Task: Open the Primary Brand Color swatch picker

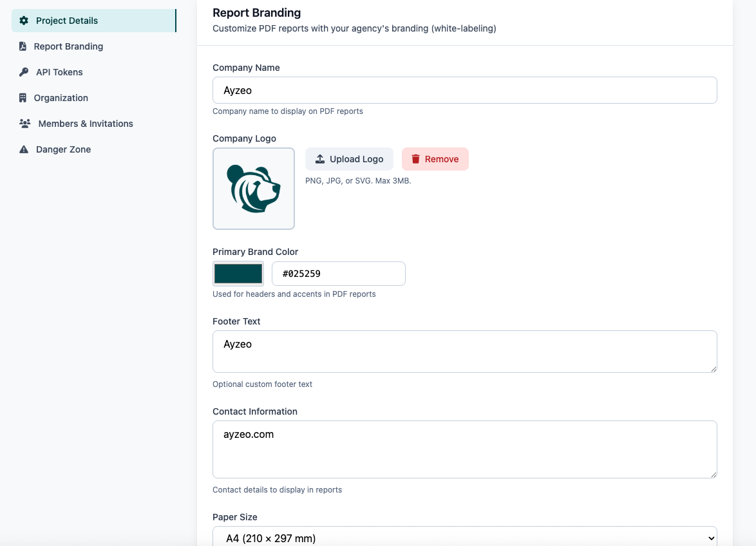Action: coord(238,274)
